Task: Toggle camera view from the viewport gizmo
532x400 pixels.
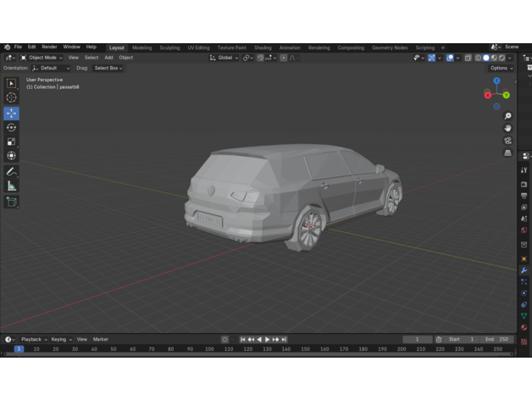Action: coord(507,141)
